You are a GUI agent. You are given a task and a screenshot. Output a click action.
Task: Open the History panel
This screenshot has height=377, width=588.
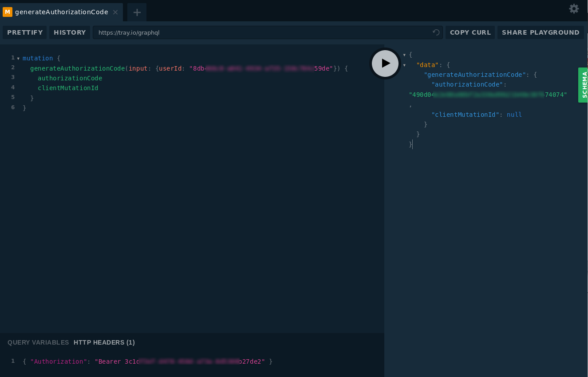tap(70, 32)
